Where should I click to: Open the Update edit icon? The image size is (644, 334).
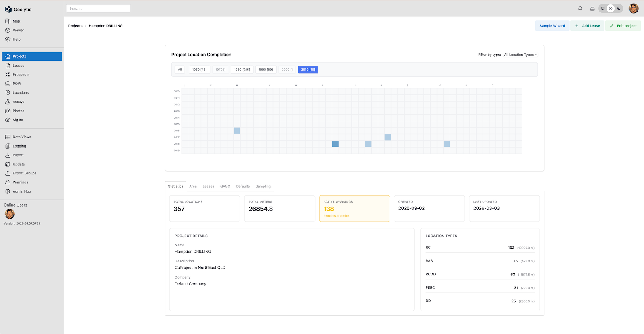8,164
